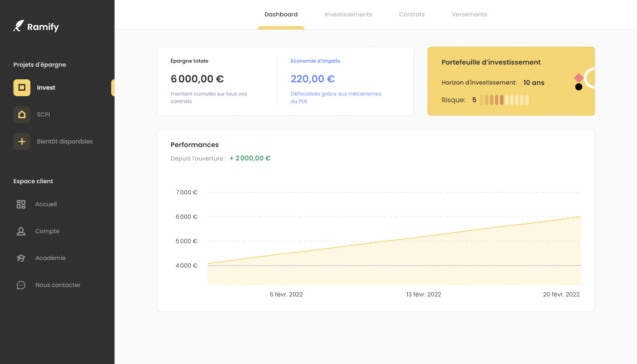
Task: Open the Contrats tab
Action: (x=412, y=14)
